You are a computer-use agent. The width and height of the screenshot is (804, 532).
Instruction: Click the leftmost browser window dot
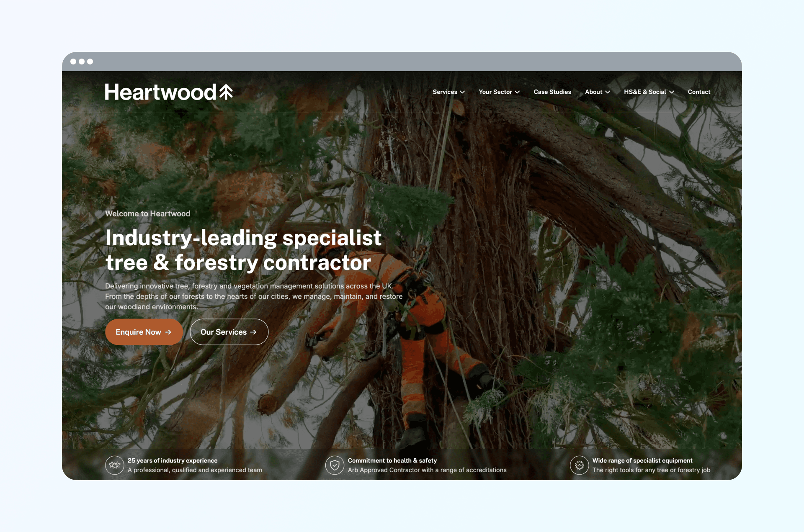(x=74, y=62)
